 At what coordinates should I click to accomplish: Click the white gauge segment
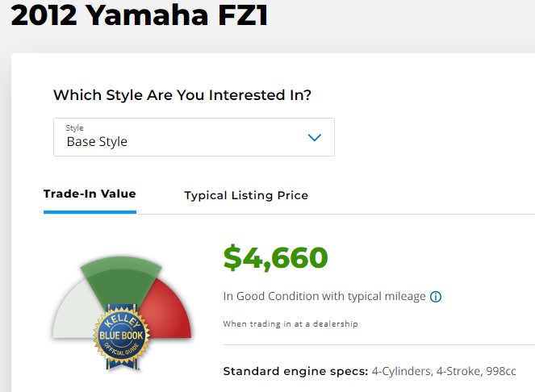pyautogui.click(x=77, y=312)
